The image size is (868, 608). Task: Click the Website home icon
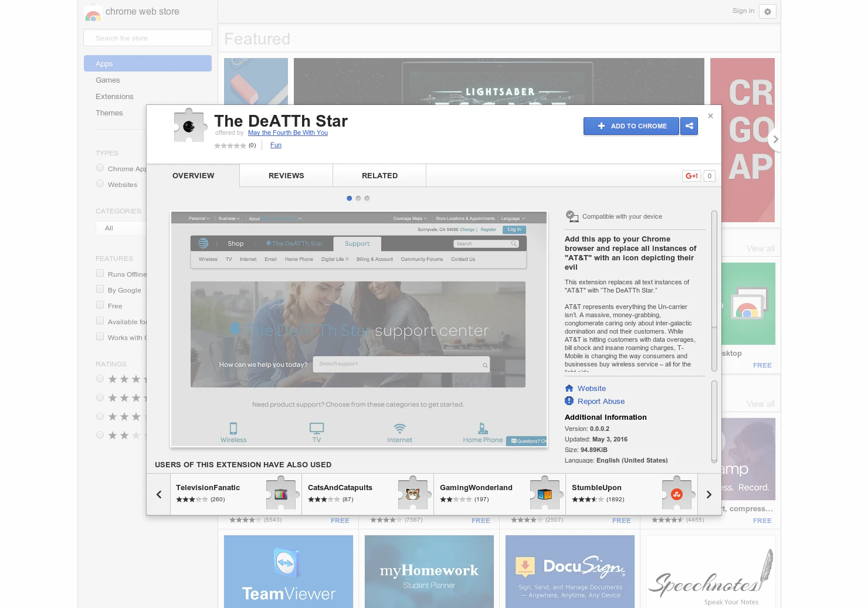[x=569, y=388]
